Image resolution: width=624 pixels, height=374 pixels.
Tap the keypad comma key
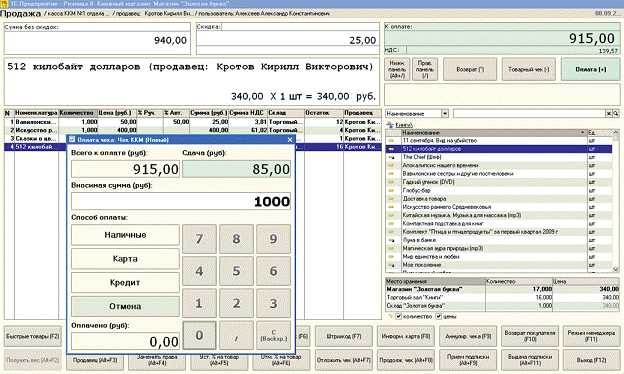[x=236, y=335]
